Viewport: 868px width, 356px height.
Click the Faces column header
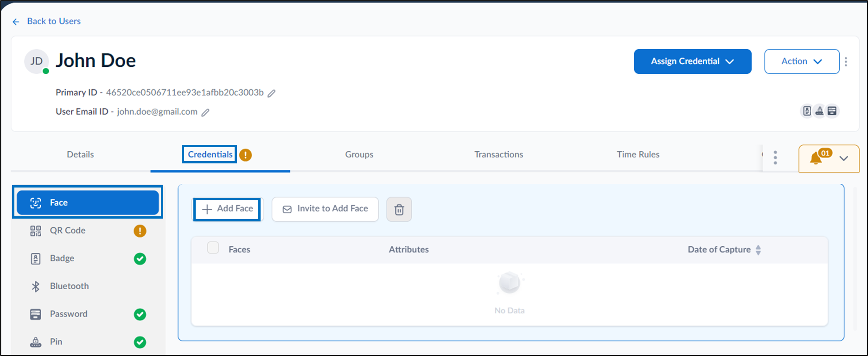(239, 250)
